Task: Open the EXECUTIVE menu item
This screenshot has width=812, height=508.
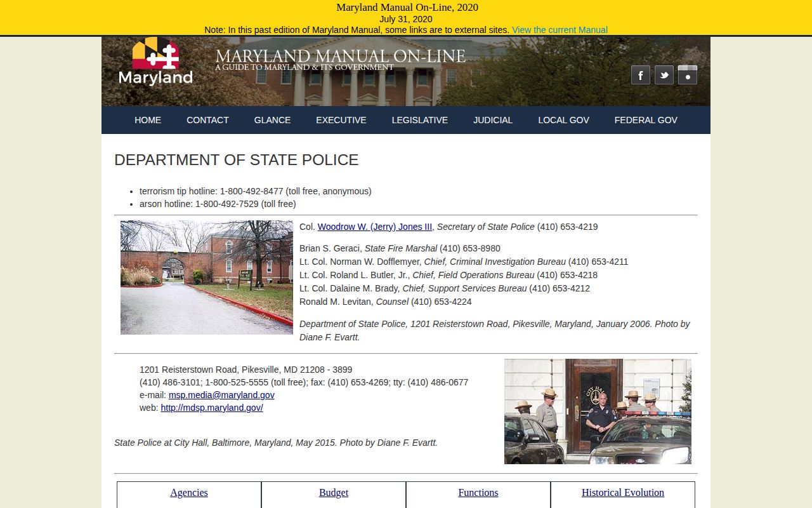Action: [341, 120]
